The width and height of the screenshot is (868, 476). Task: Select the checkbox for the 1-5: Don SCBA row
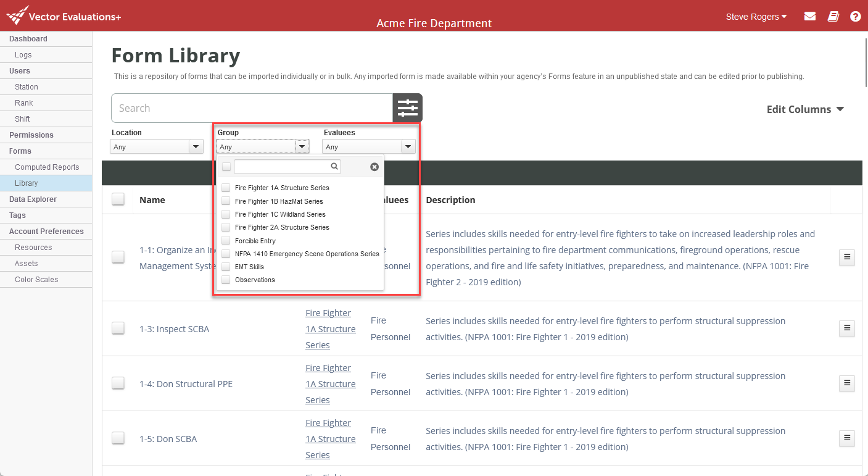pos(118,438)
